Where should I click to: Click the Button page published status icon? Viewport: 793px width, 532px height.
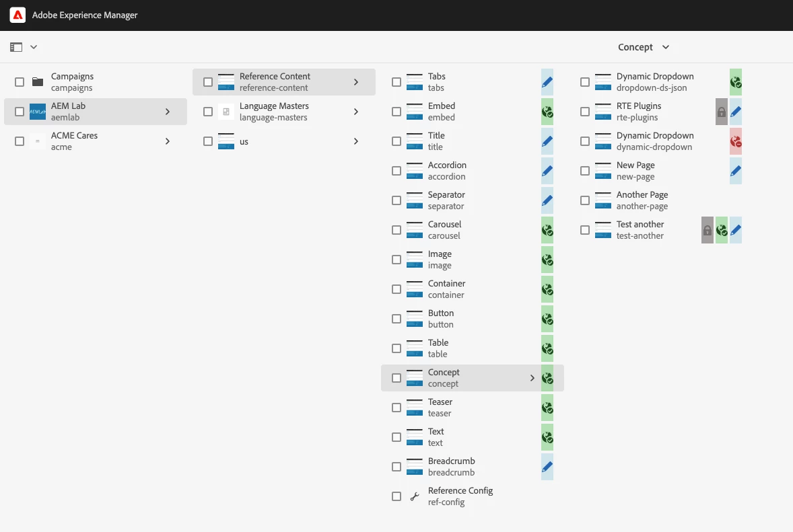click(547, 319)
